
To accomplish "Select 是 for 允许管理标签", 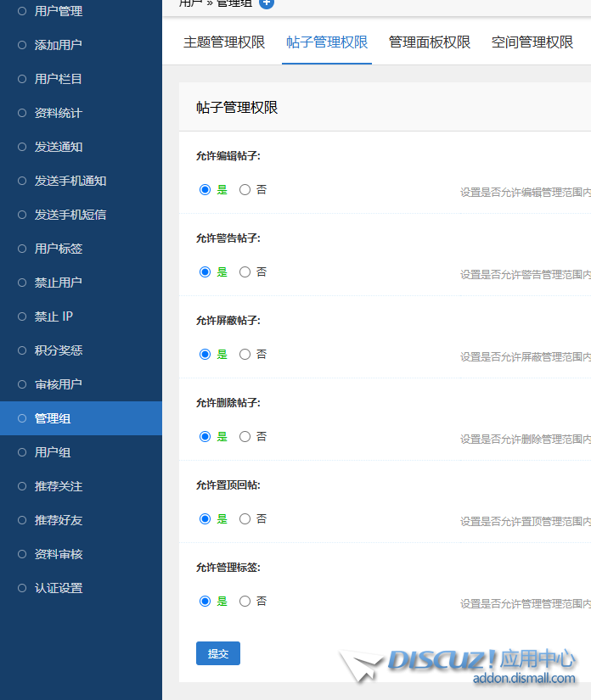I will pyautogui.click(x=205, y=602).
